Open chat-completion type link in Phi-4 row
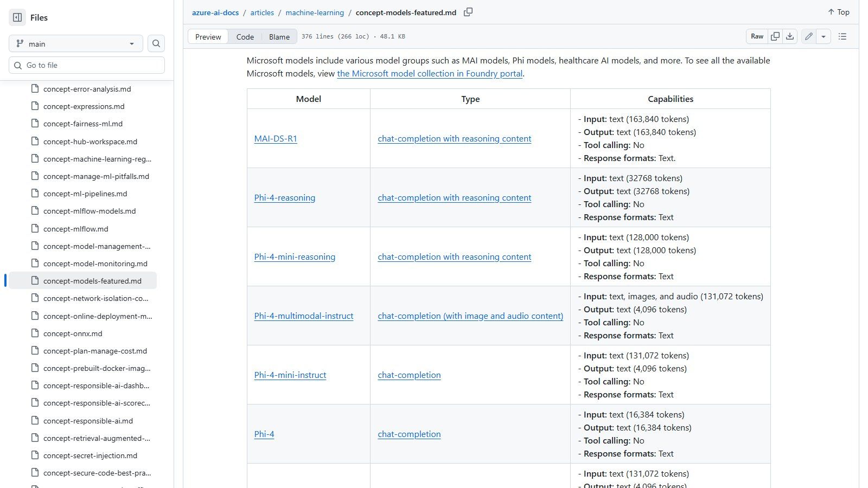 [410, 434]
